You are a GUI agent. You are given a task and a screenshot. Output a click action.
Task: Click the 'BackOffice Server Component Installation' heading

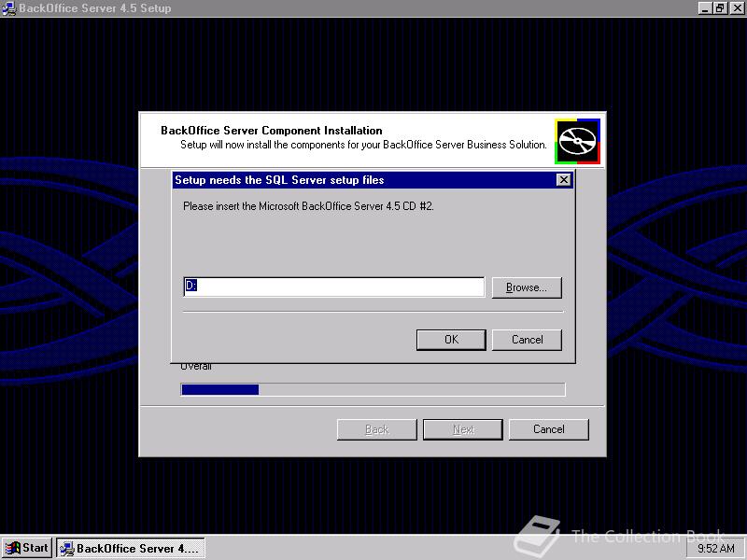(272, 131)
